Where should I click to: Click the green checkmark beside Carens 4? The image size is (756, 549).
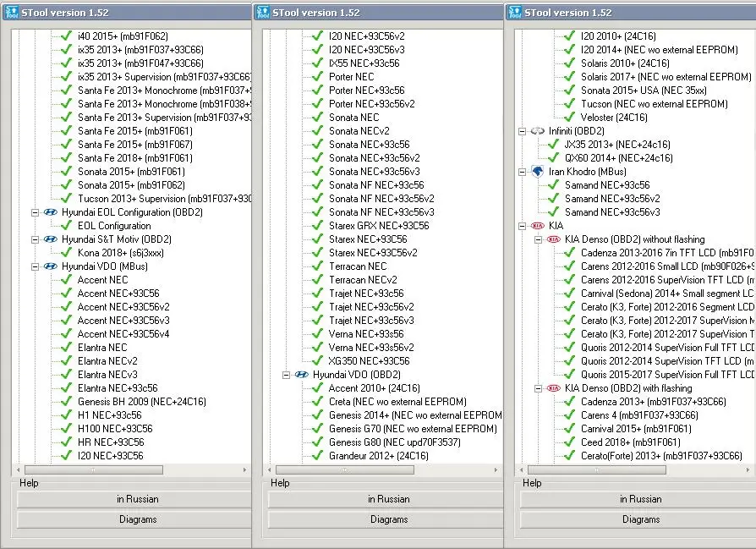[x=569, y=414]
